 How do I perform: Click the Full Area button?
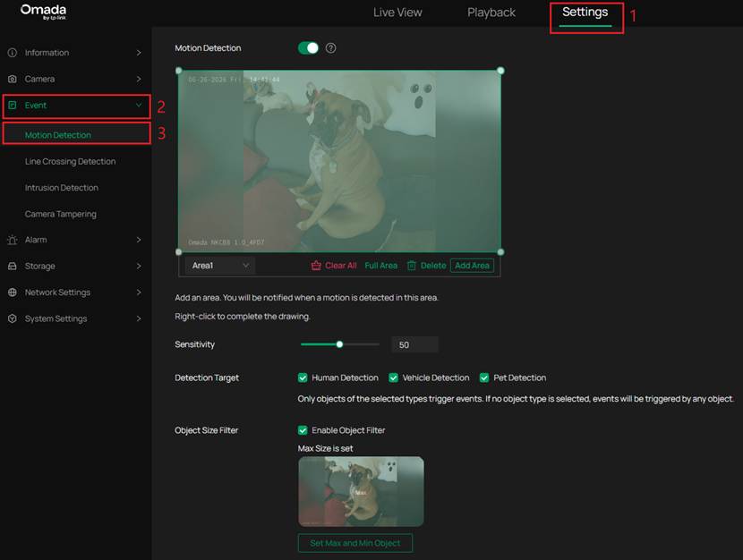click(381, 266)
